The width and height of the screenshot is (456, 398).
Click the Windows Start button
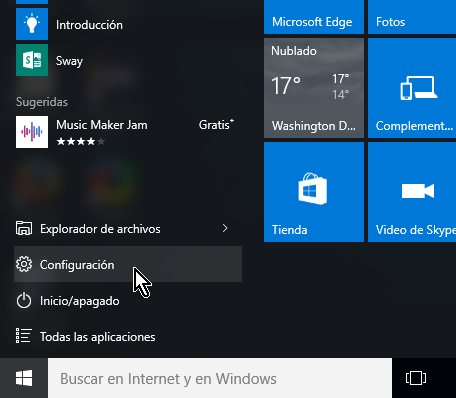point(24,378)
